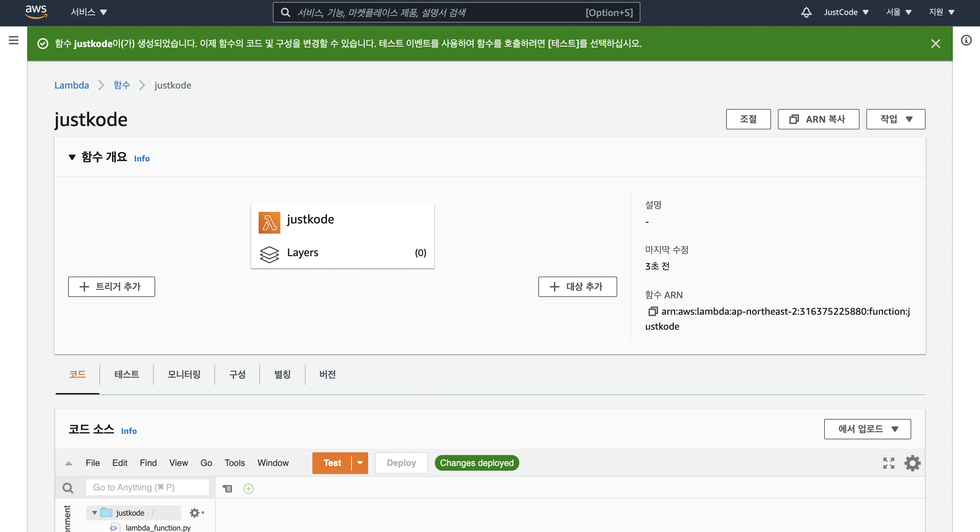Image resolution: width=980 pixels, height=532 pixels.
Task: Click the Layers (0) row
Action: pos(342,253)
